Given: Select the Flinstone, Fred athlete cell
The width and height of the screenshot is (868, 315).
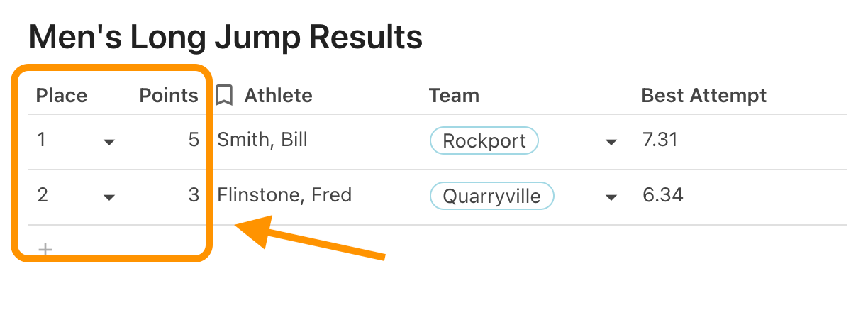Looking at the screenshot, I should pyautogui.click(x=284, y=195).
